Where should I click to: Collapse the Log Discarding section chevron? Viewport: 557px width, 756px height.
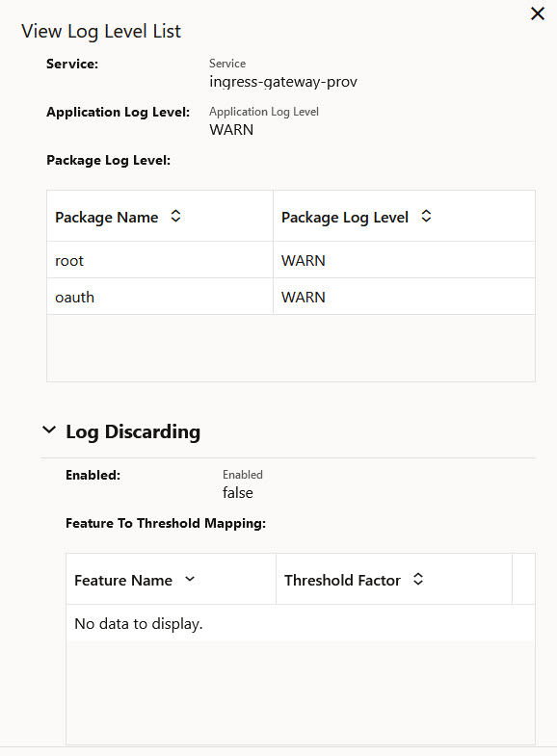point(49,430)
